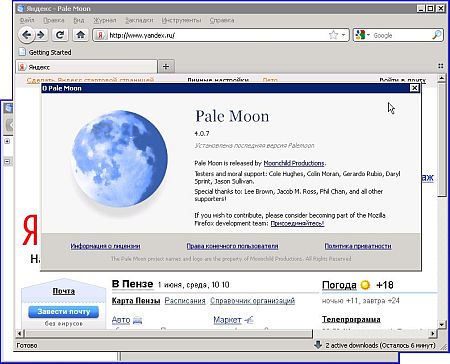The width and height of the screenshot is (450, 364).
Task: Collapse the minus box in the background window
Action: tap(8, 162)
